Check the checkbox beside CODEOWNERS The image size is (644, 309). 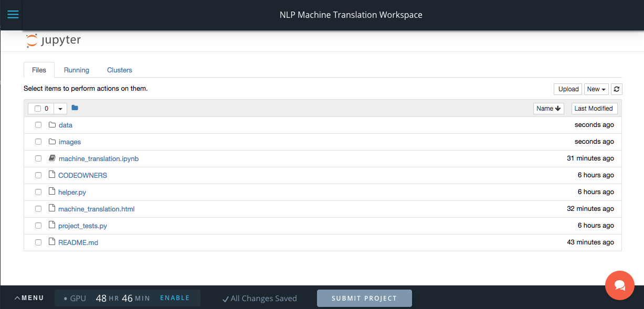pos(38,175)
